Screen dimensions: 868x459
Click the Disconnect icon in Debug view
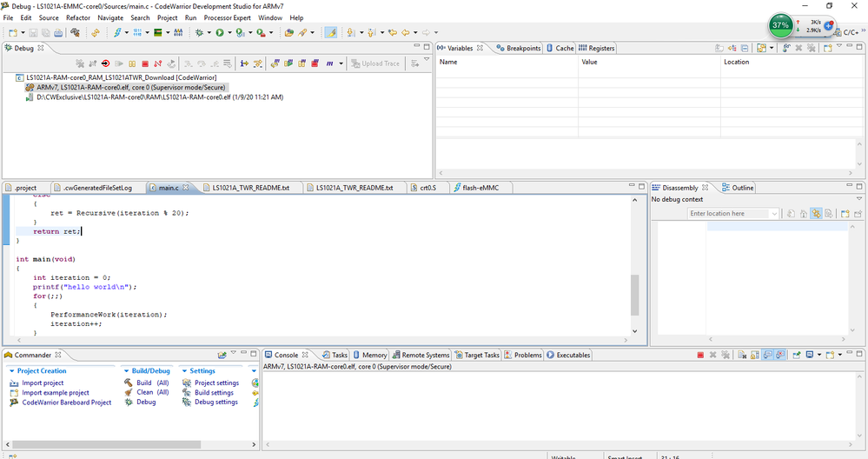[x=158, y=63]
